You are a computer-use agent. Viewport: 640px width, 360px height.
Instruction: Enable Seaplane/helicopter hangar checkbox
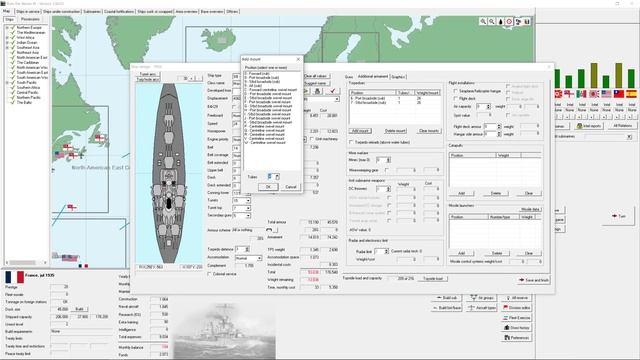click(456, 91)
